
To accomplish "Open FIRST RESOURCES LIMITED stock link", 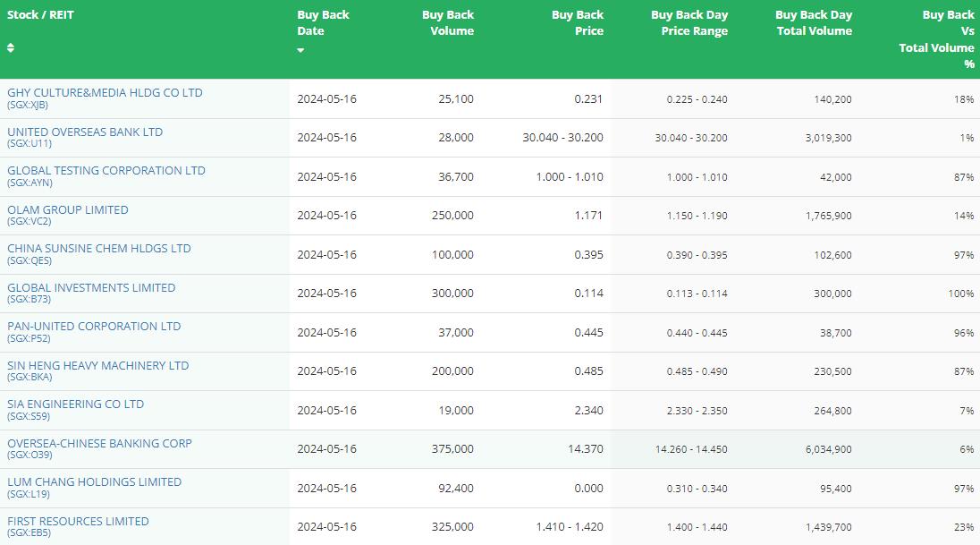I will (78, 521).
